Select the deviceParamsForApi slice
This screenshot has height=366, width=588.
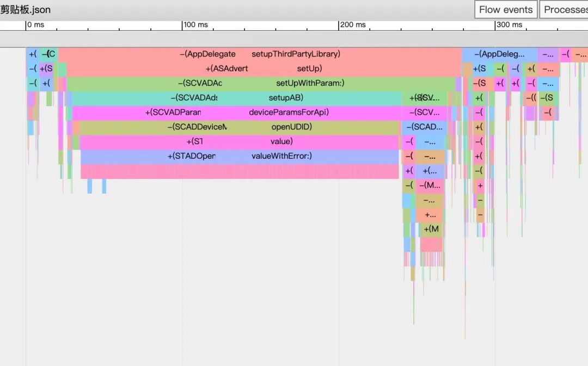tap(237, 113)
